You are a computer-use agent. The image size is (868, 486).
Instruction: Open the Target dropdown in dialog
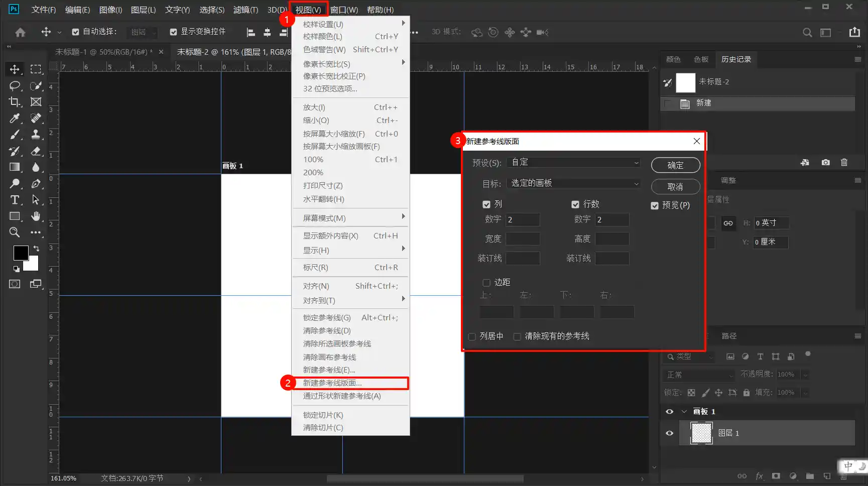pos(574,184)
